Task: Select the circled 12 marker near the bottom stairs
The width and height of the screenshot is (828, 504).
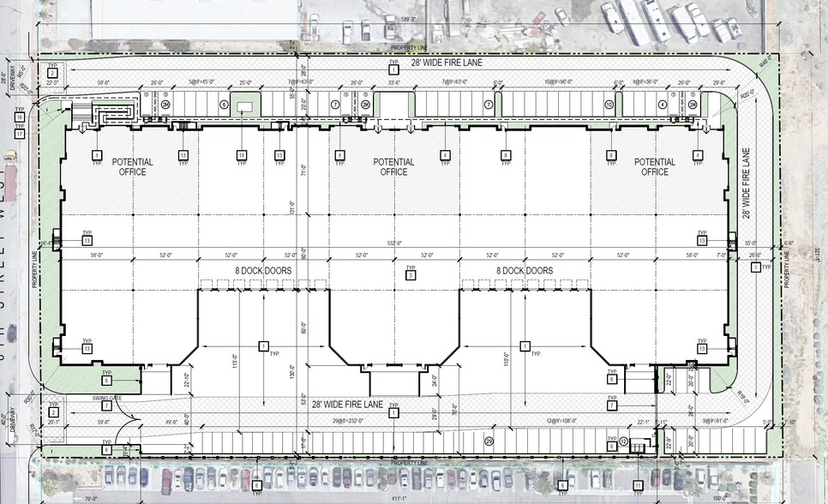Action: [x=624, y=441]
